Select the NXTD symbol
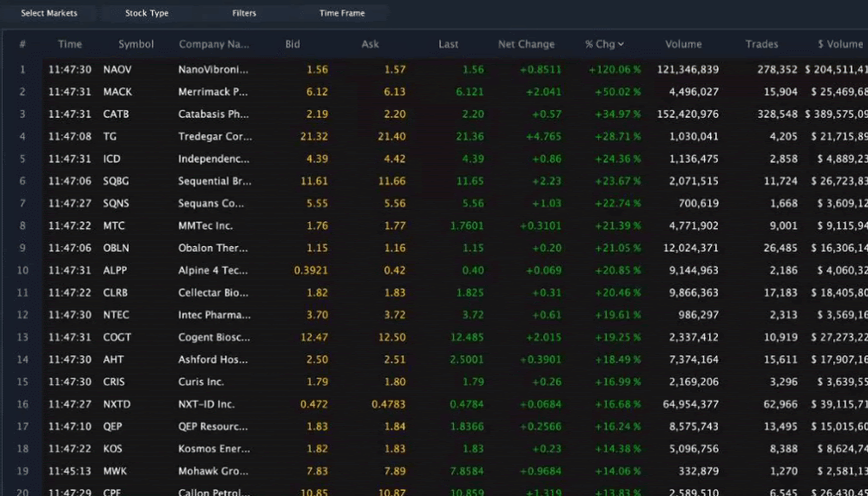 (117, 404)
